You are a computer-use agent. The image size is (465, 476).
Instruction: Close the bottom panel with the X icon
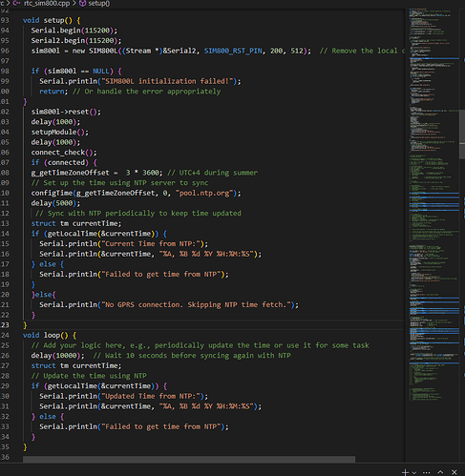(x=454, y=472)
